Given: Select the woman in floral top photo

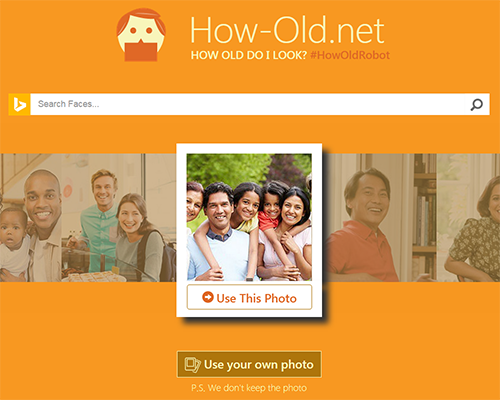Looking at the screenshot, I should [468, 218].
